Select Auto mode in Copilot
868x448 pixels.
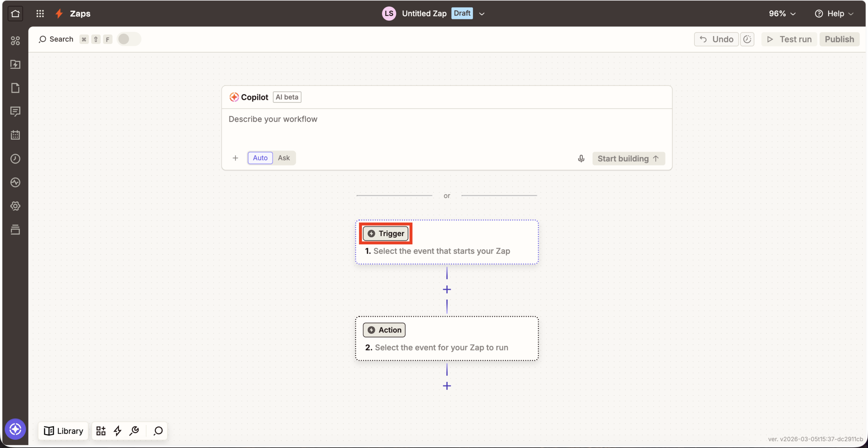(x=260, y=158)
